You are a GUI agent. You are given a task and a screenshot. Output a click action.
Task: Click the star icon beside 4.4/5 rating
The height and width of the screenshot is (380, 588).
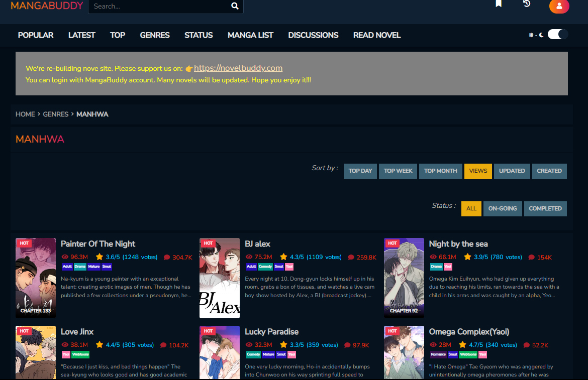pos(100,345)
